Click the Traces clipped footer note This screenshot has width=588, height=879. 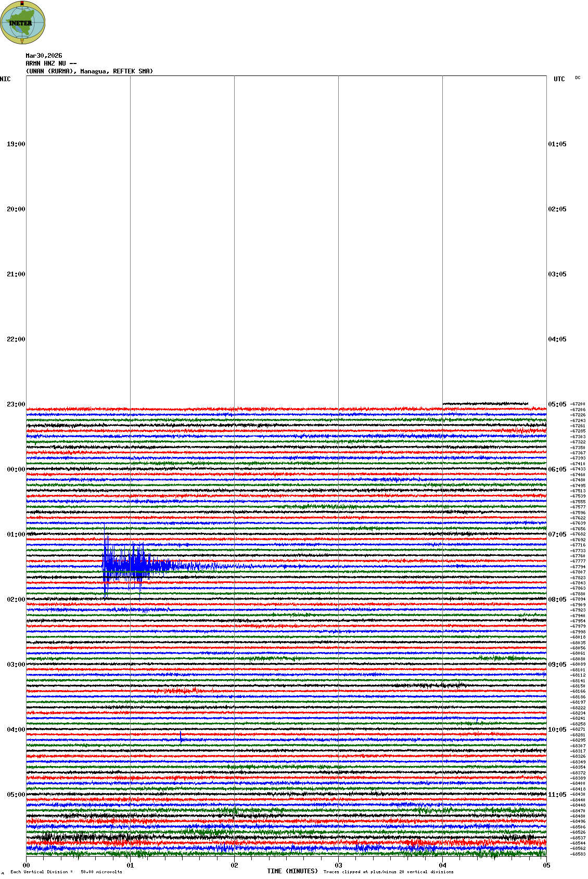388,872
